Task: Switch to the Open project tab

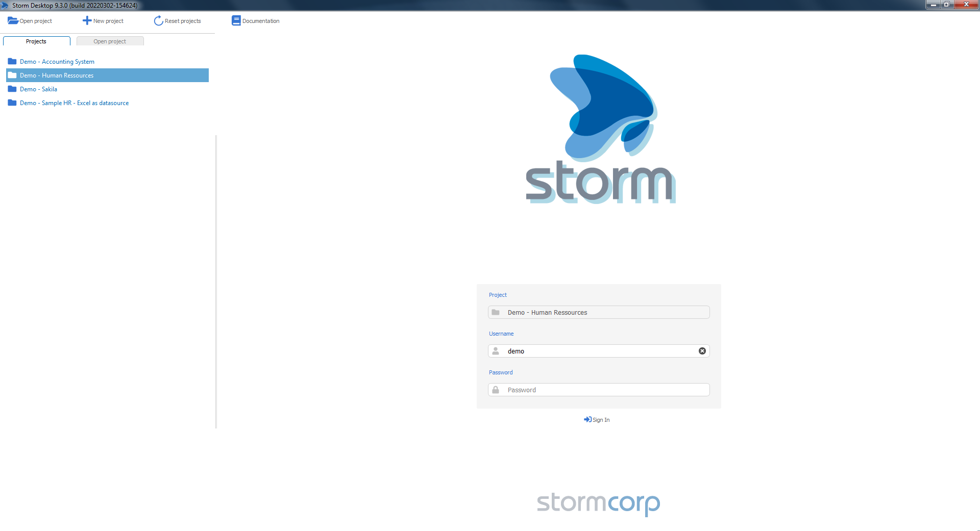Action: tap(110, 41)
